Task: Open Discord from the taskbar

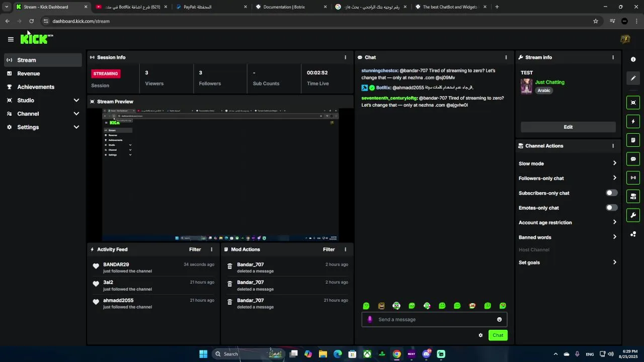Action: pyautogui.click(x=426, y=354)
